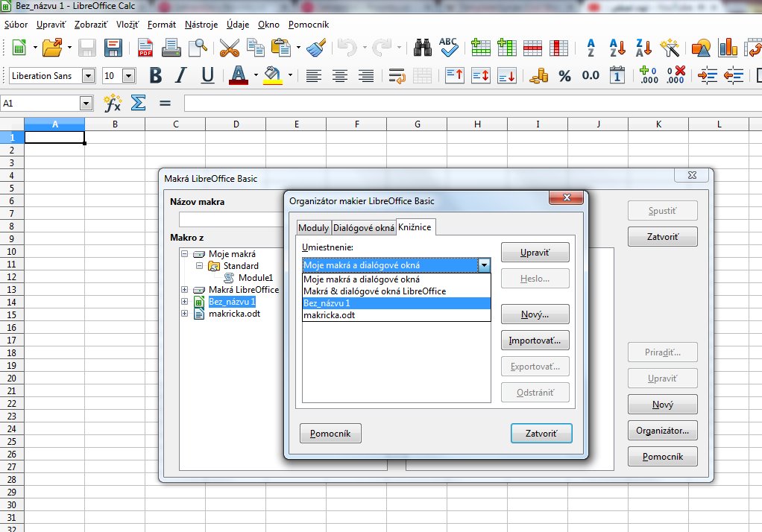Image resolution: width=762 pixels, height=532 pixels.
Task: Choose Makrá & dialógové okná LibreOffice option
Action: (x=396, y=291)
